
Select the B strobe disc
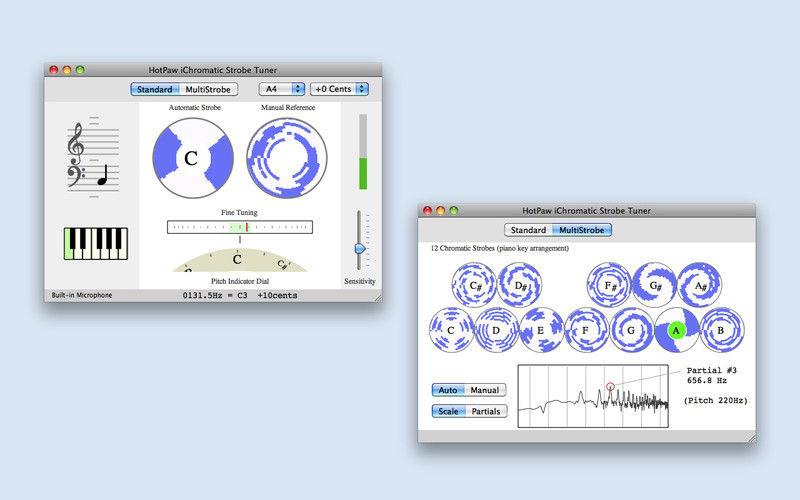coord(721,330)
